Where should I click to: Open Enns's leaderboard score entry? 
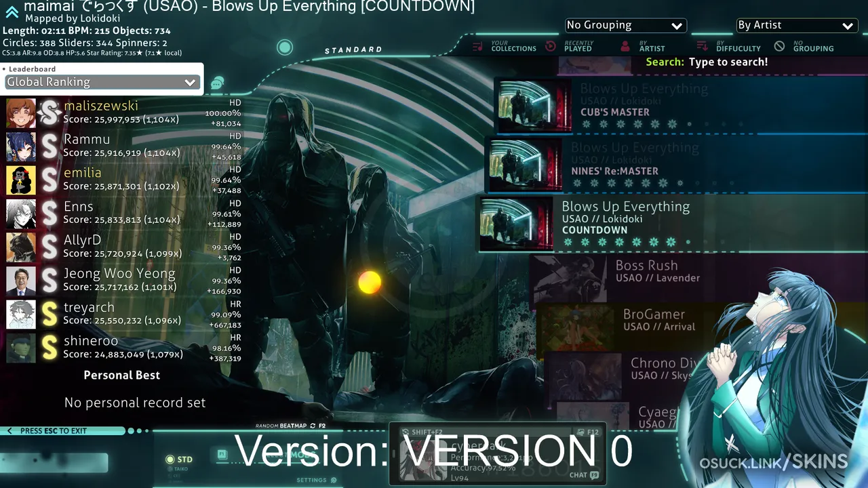pyautogui.click(x=123, y=213)
